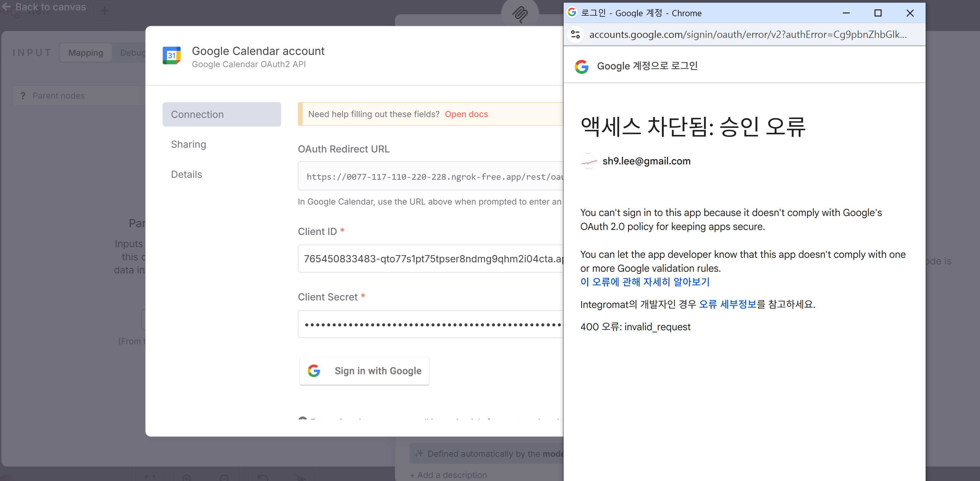Open the site info icon in Chrome address bar
Image resolution: width=980 pixels, height=481 pixels.
coord(576,35)
